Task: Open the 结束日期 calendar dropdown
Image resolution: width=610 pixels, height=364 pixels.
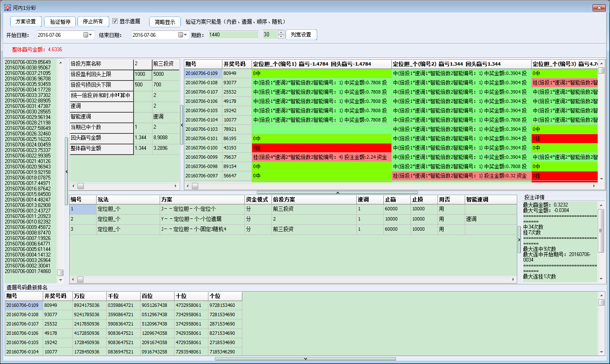Action: coord(183,35)
